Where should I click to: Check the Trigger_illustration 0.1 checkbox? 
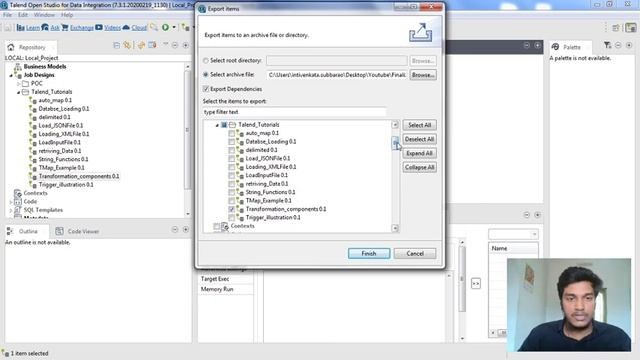pyautogui.click(x=231, y=218)
